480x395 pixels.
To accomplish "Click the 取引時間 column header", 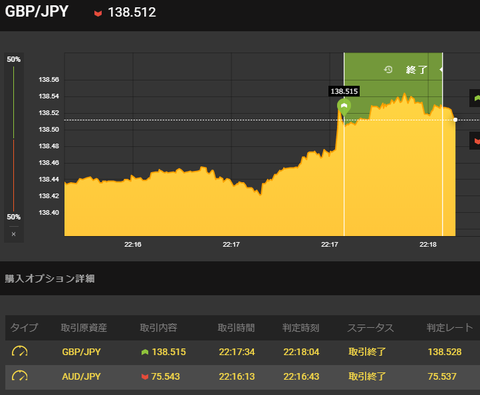I will (236, 328).
